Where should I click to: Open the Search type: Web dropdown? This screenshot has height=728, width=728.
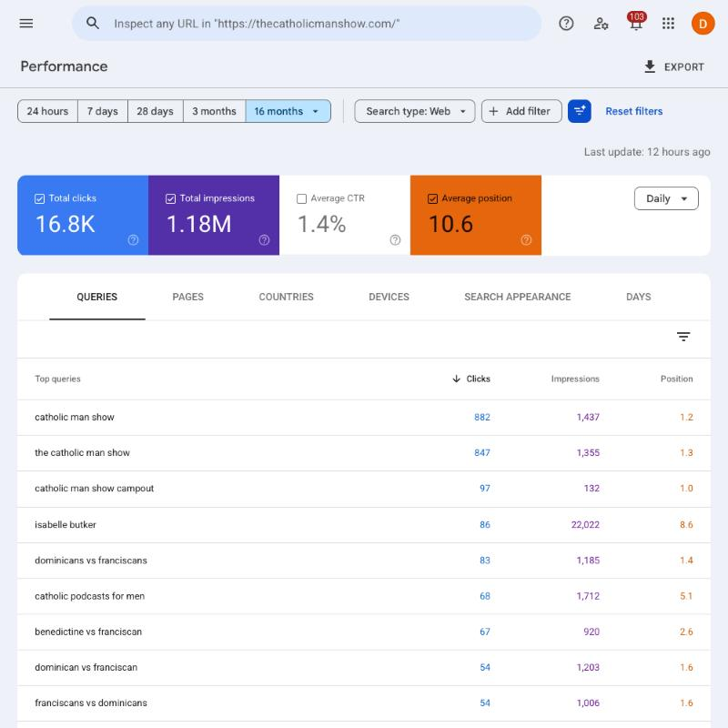click(414, 111)
